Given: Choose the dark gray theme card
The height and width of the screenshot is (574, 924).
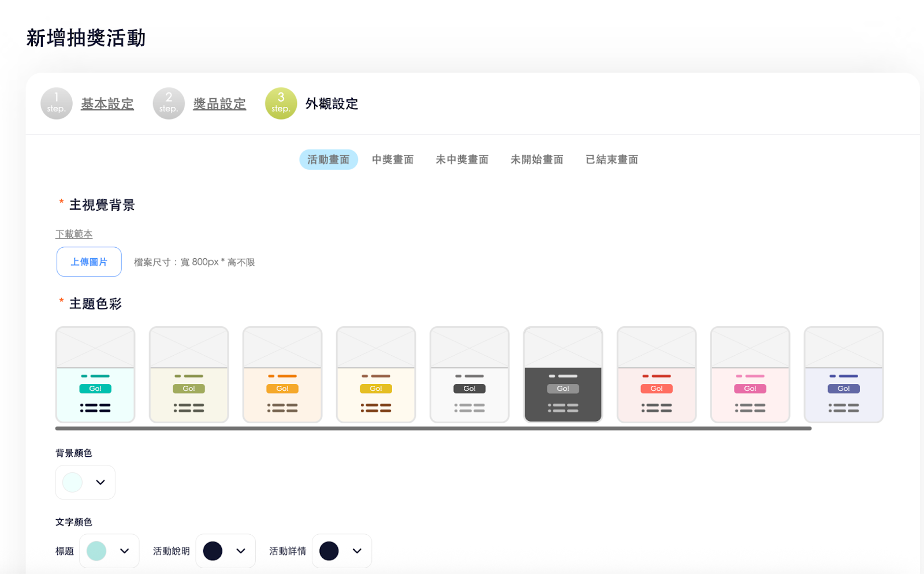Looking at the screenshot, I should (x=563, y=375).
